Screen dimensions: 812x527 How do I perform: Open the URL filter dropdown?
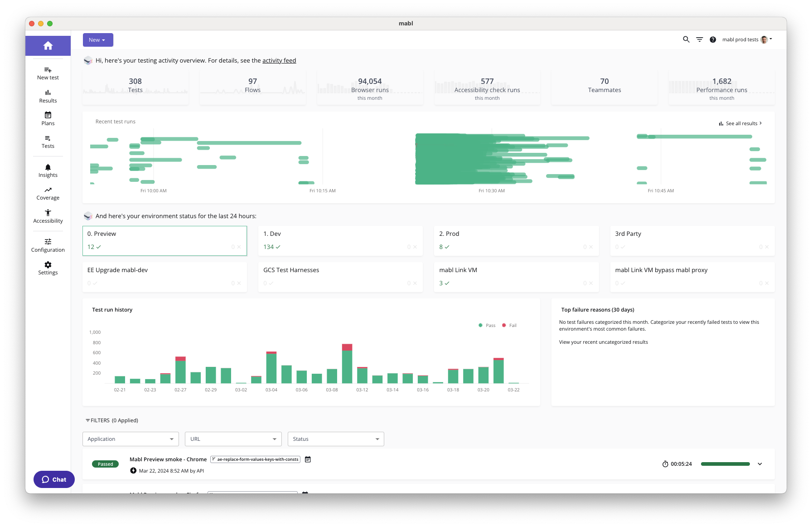(x=233, y=439)
